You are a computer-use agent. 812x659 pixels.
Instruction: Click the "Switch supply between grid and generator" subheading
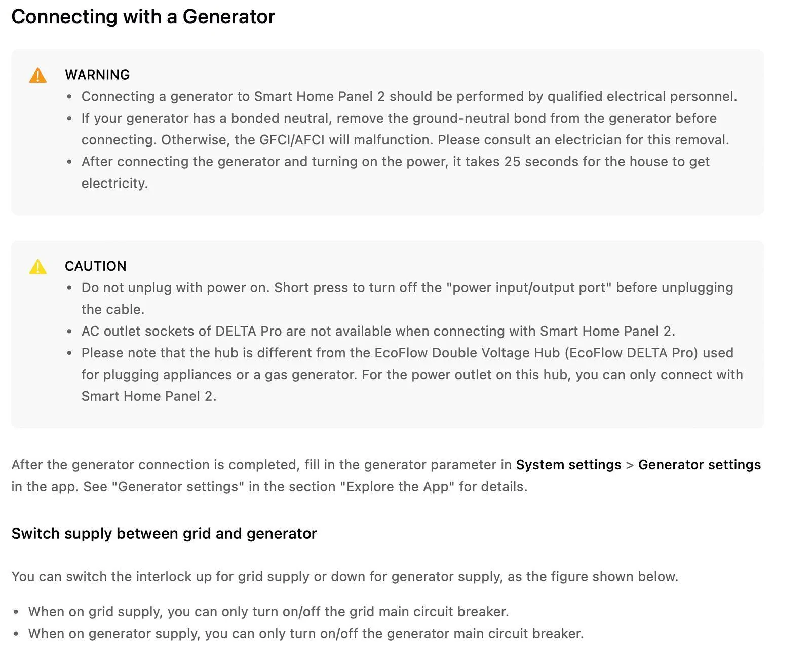tap(164, 534)
